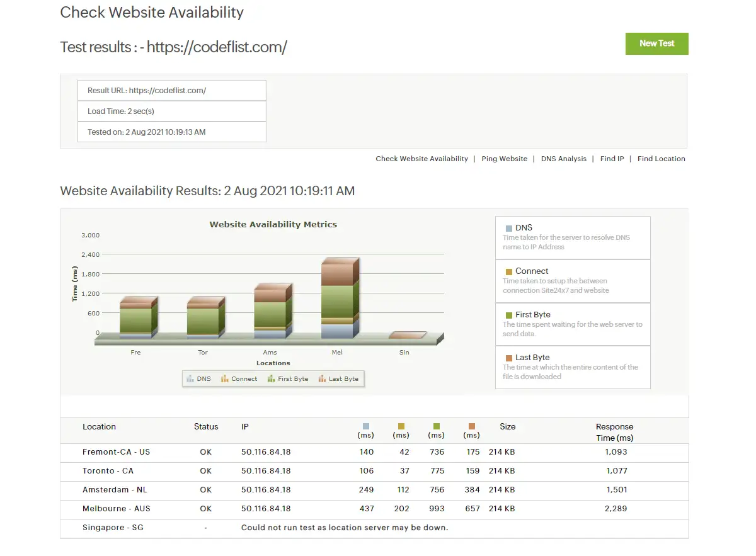Click the blue DNS column header swatch
This screenshot has width=756, height=556.
click(x=366, y=426)
